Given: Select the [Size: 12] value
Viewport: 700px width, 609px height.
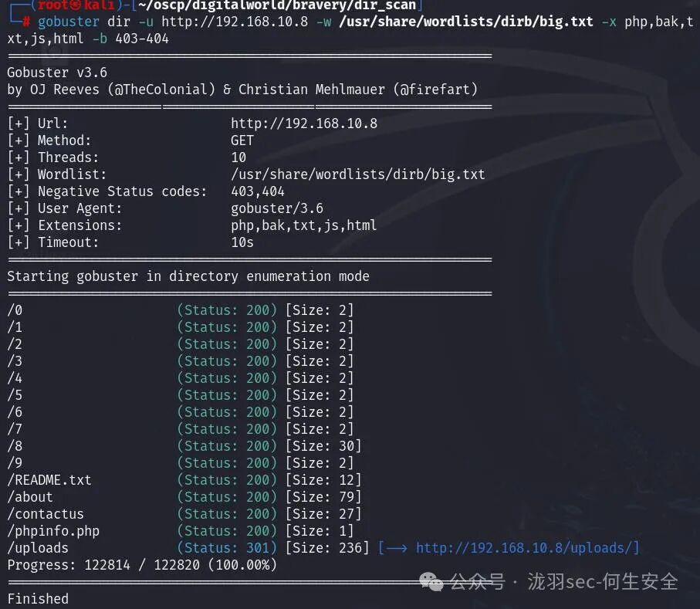Looking at the screenshot, I should point(323,480).
